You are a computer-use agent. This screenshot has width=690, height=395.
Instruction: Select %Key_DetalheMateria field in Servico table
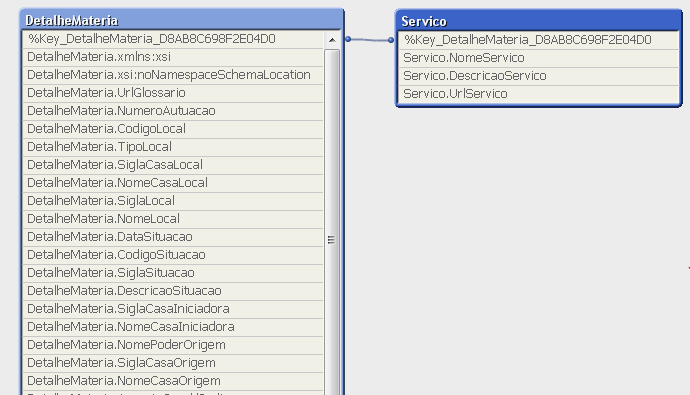[539, 40]
